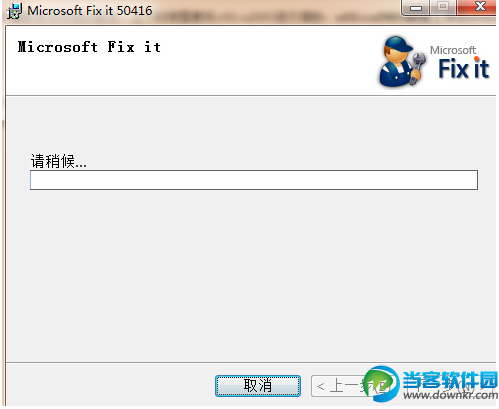Click the white header banner background
The height and width of the screenshot is (409, 499).
coord(250,73)
